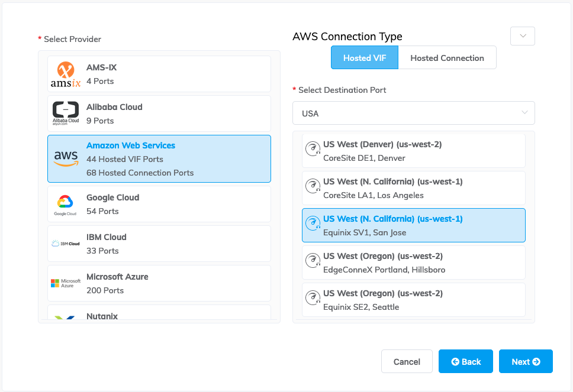Select the Google Cloud provider entry

159,205
